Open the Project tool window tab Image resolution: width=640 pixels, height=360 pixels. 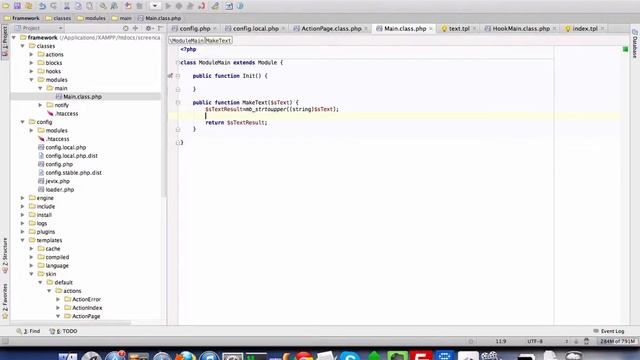(x=5, y=42)
